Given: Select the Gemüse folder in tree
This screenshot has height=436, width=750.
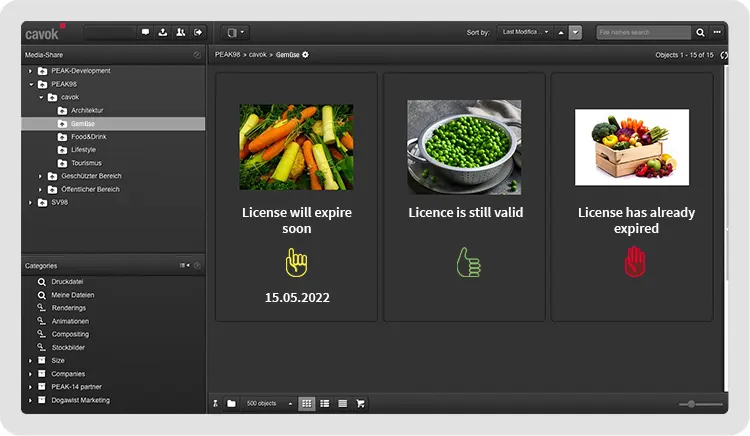Looking at the screenshot, I should [113, 123].
